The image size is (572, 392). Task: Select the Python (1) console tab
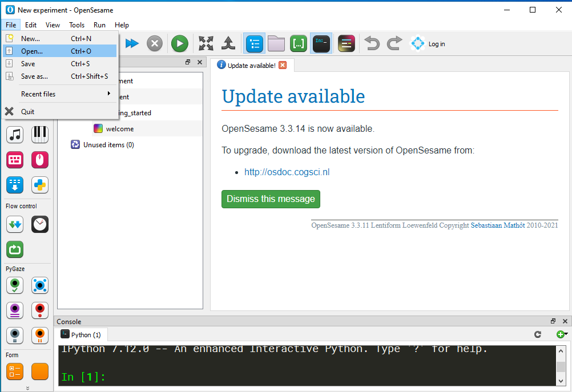[x=80, y=334]
